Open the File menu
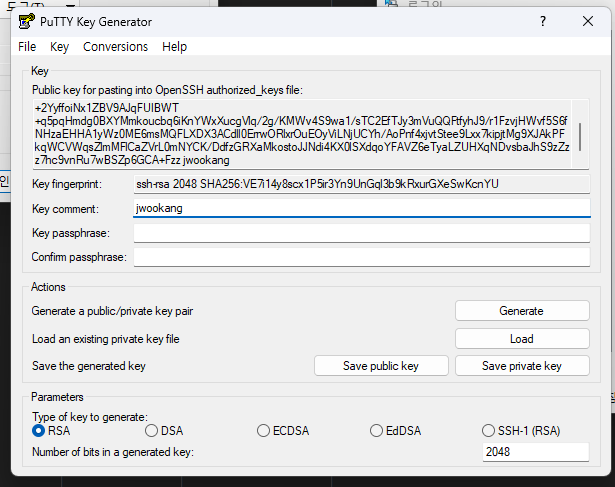This screenshot has height=487, width=615. [27, 47]
